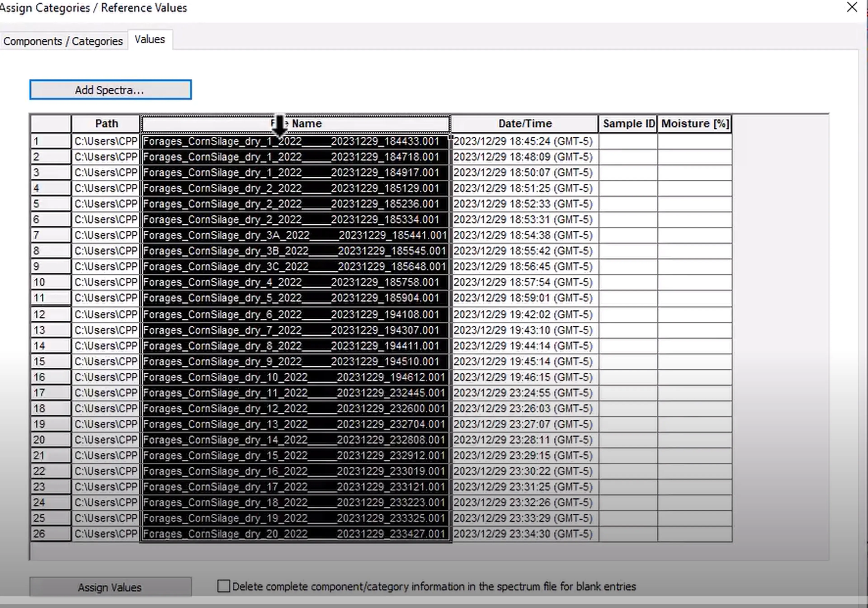The image size is (868, 608).
Task: Click the Moisture cell in row 26
Action: point(695,534)
